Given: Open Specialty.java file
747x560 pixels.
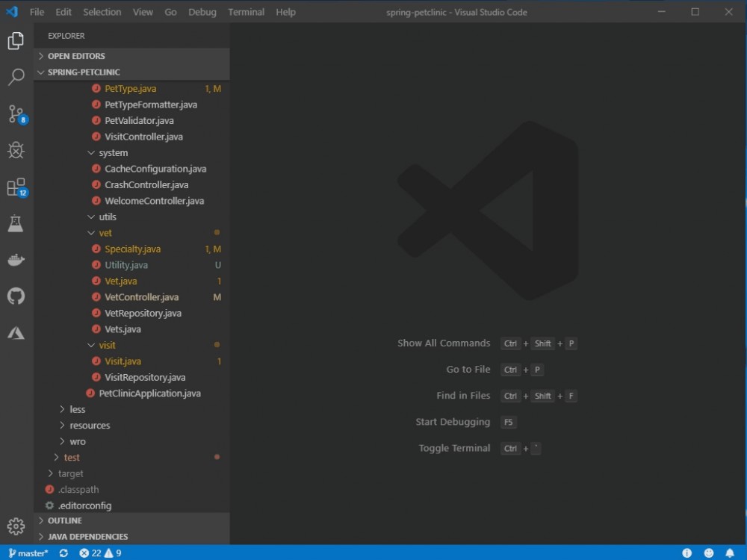Looking at the screenshot, I should pyautogui.click(x=132, y=249).
